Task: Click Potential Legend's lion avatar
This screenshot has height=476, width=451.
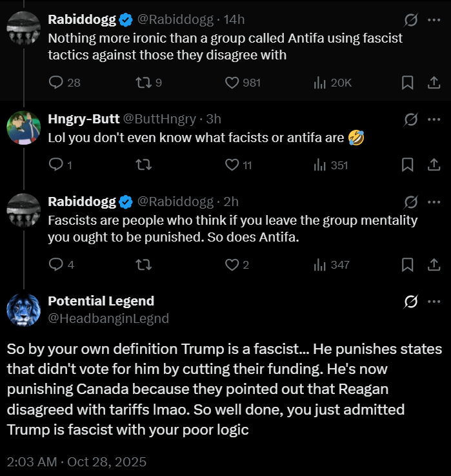Action: (x=23, y=309)
